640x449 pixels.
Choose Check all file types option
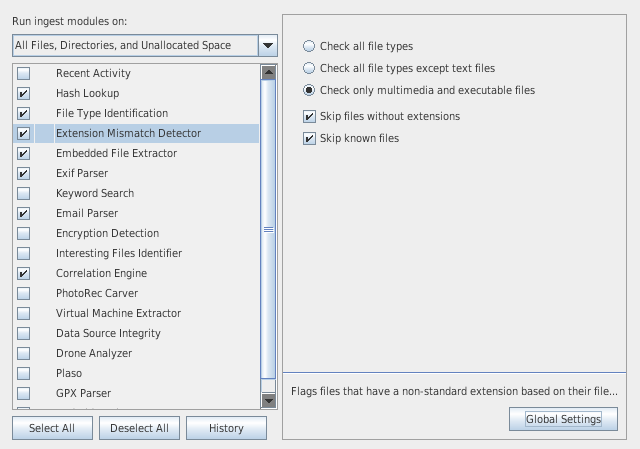pyautogui.click(x=309, y=46)
